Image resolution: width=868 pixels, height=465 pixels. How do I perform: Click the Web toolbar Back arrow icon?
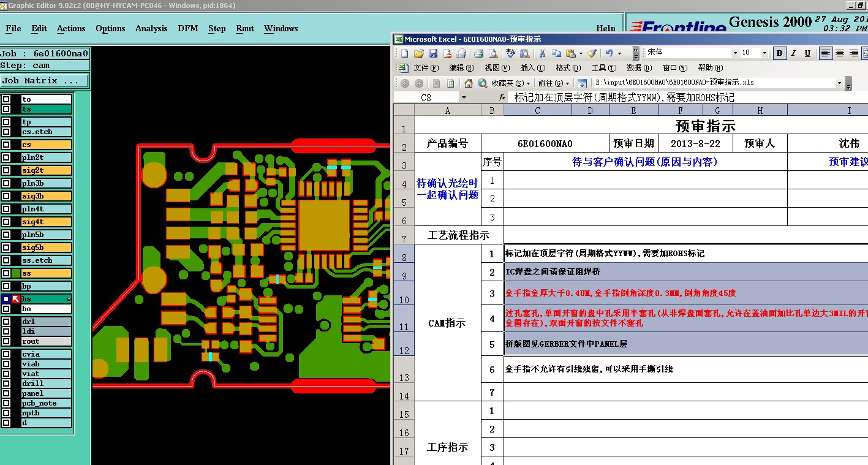[405, 83]
